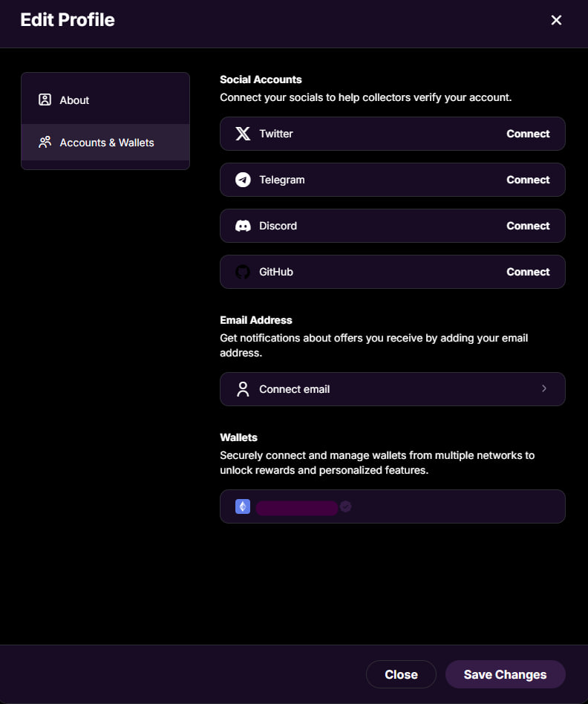Connect your Twitter account
The width and height of the screenshot is (588, 704).
(x=528, y=134)
